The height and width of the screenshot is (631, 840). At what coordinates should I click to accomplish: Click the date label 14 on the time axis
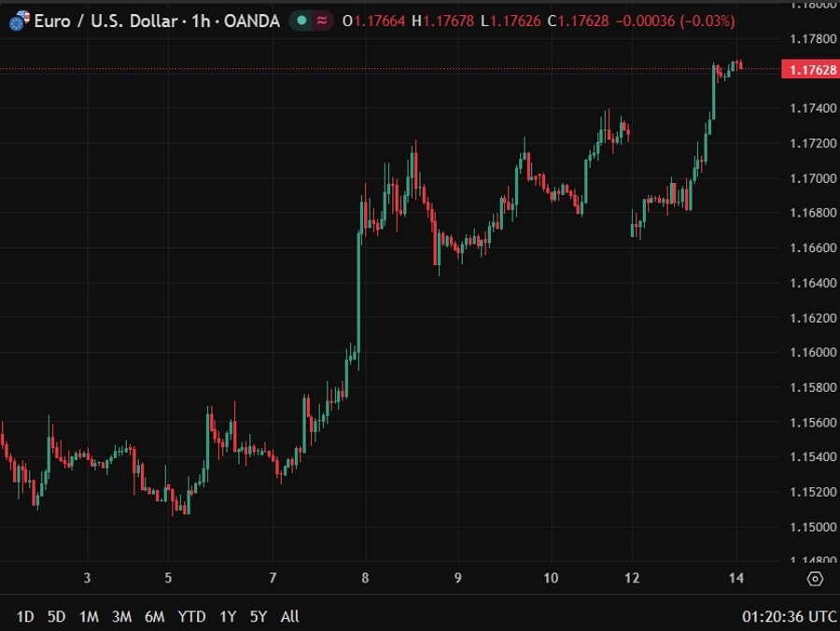735,579
